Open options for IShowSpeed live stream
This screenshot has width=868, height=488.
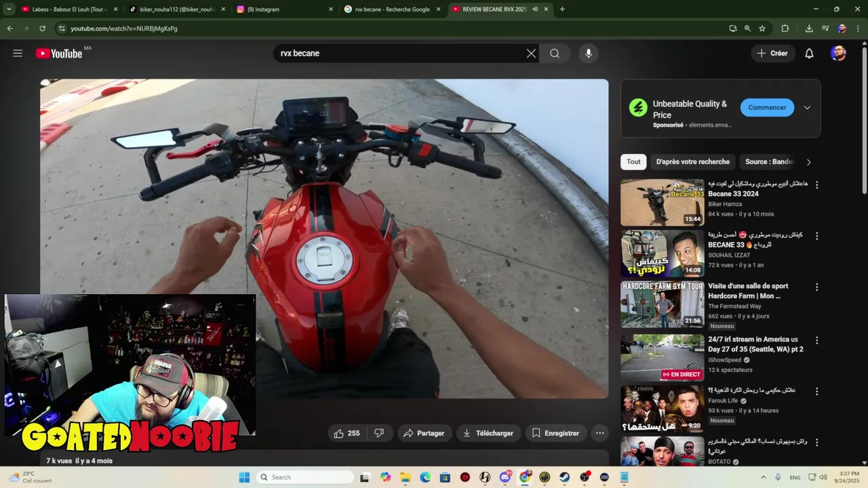[816, 340]
